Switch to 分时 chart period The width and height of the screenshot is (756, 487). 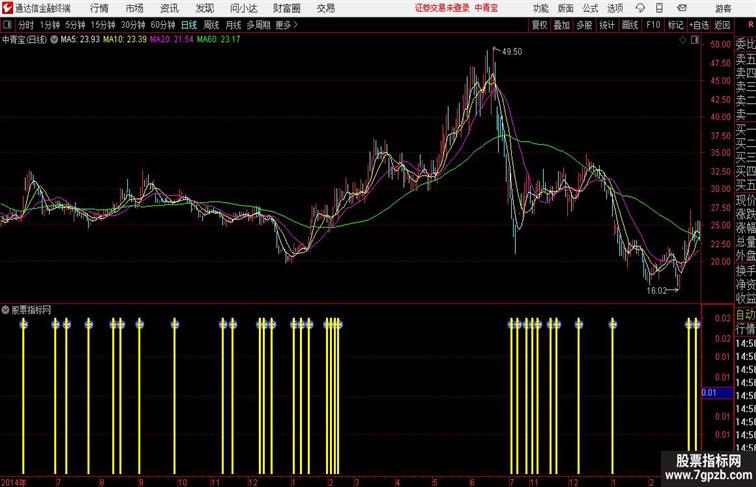26,25
